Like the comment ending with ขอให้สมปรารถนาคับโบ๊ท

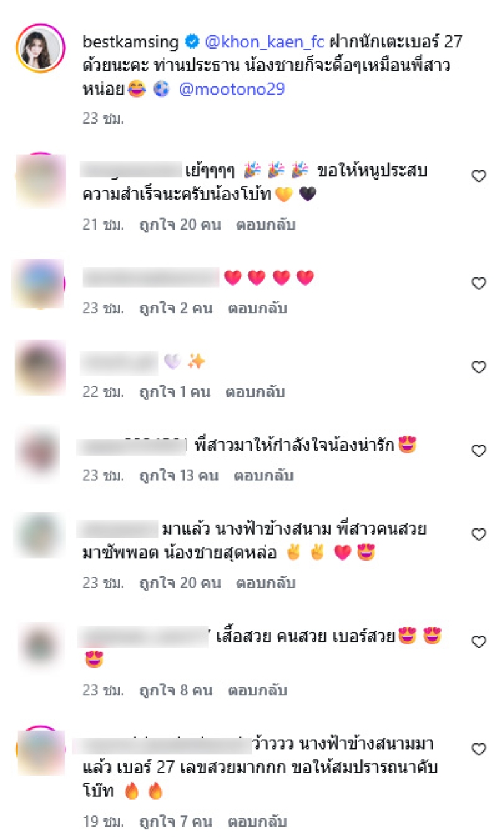coord(479,749)
